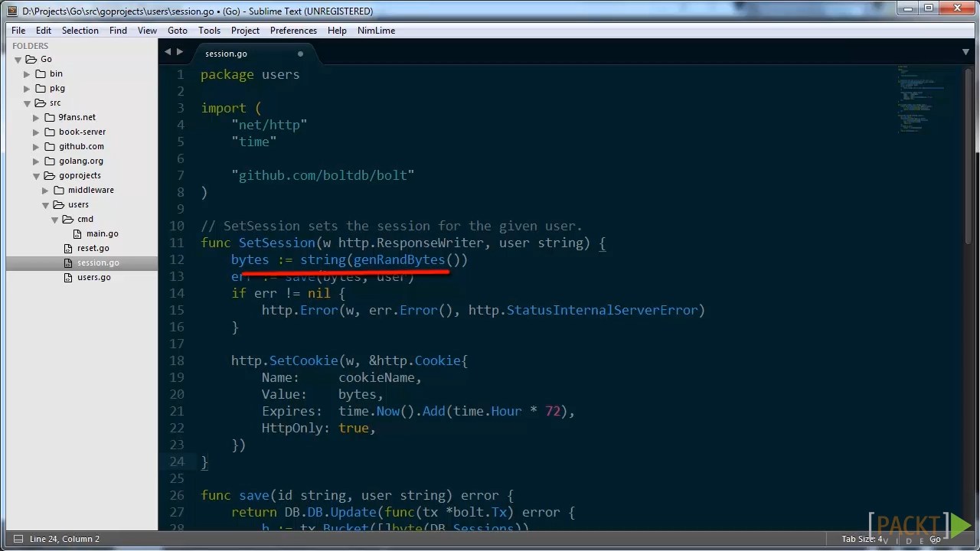Click the SetSession function name
This screenshot has height=551, width=980.
pos(276,243)
